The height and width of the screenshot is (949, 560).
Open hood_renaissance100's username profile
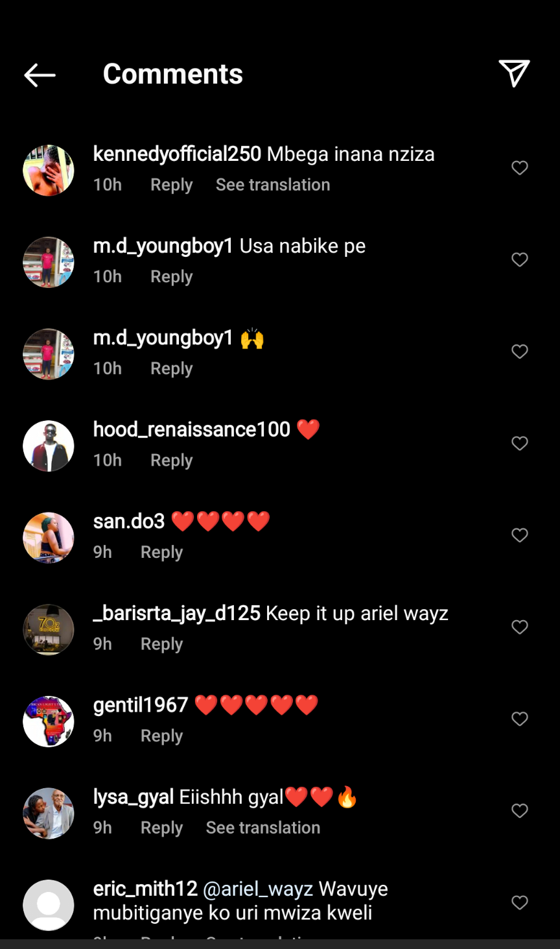(x=192, y=429)
